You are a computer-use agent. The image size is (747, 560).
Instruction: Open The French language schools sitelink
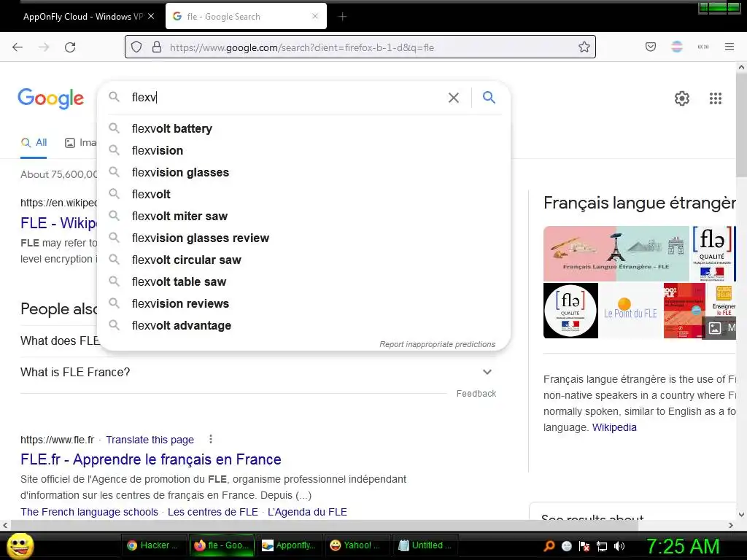pos(89,512)
